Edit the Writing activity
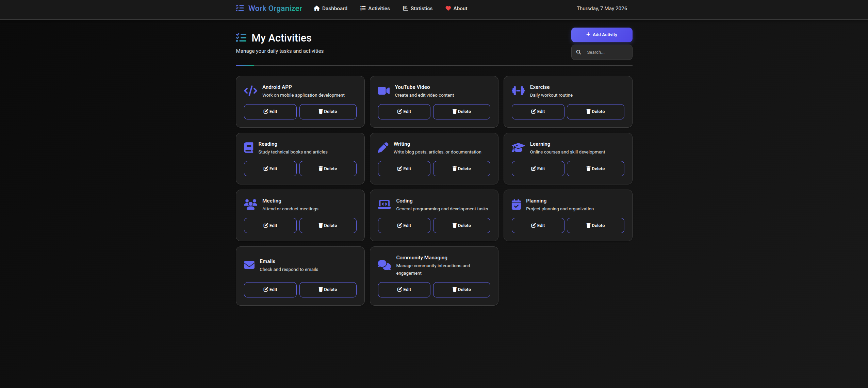 404,169
